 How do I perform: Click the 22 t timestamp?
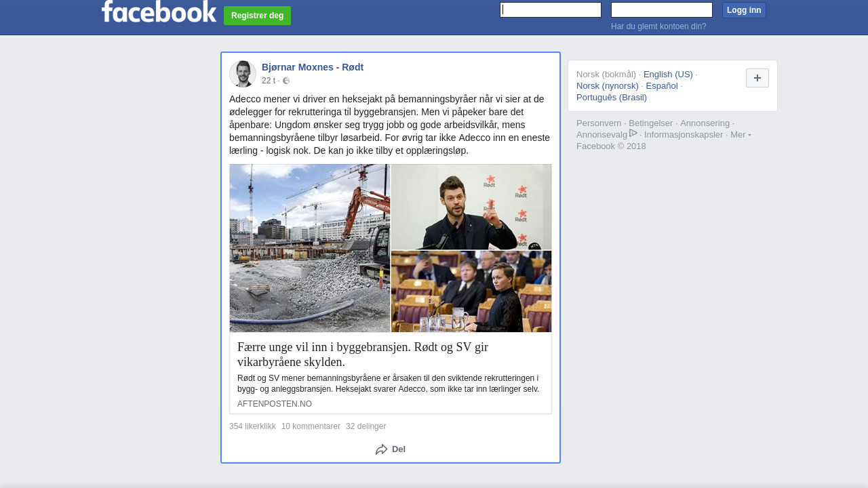tap(269, 81)
